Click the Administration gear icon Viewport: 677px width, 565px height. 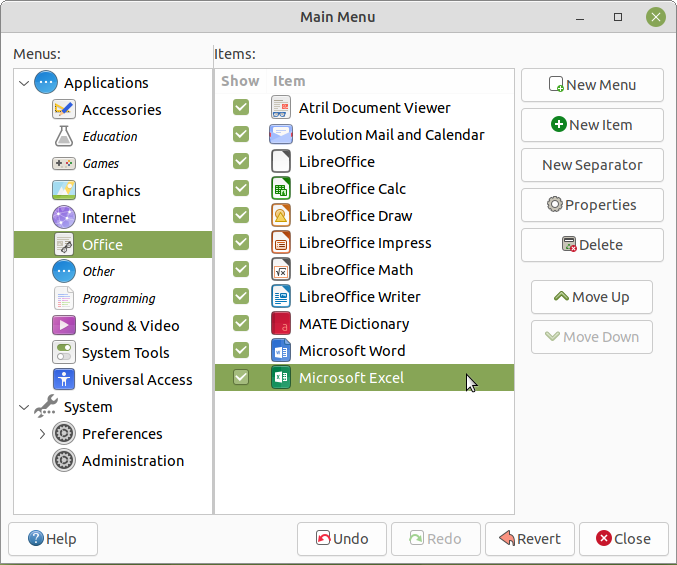(x=64, y=460)
